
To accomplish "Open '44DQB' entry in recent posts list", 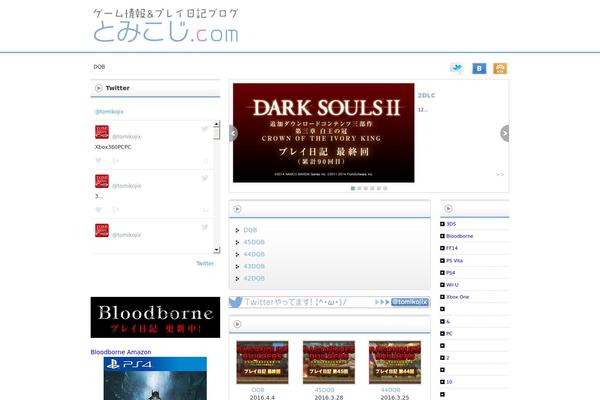I will pos(254,255).
